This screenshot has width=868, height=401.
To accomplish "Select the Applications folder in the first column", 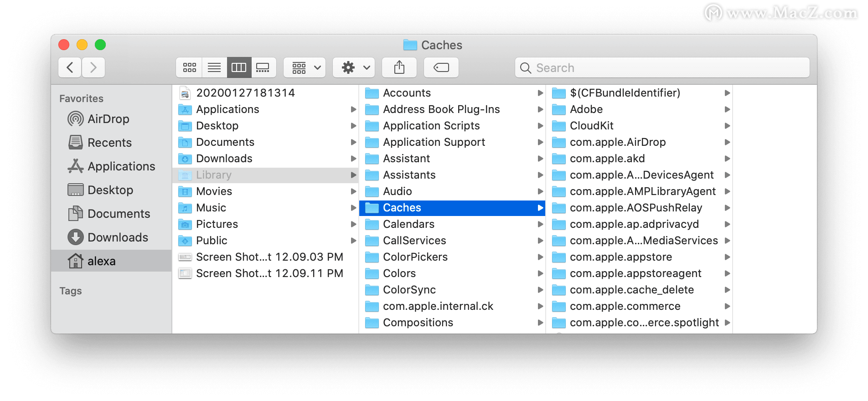I will pyautogui.click(x=266, y=109).
